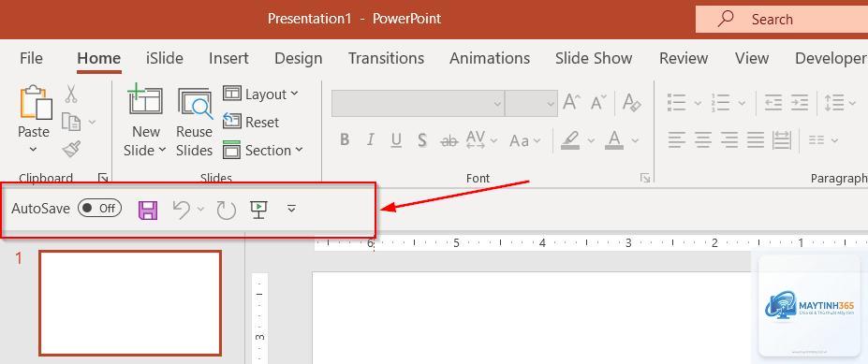
Task: Toggle Text Shadow formatting
Action: point(421,140)
